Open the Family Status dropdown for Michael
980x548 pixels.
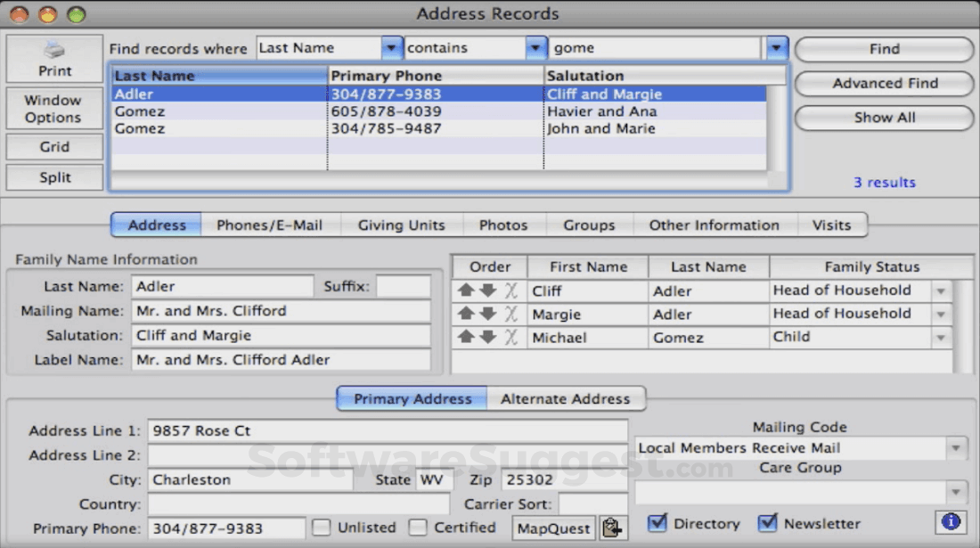click(x=943, y=338)
